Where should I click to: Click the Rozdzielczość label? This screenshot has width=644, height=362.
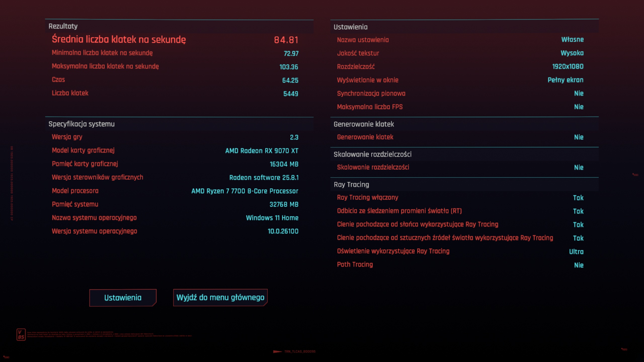pos(356,67)
